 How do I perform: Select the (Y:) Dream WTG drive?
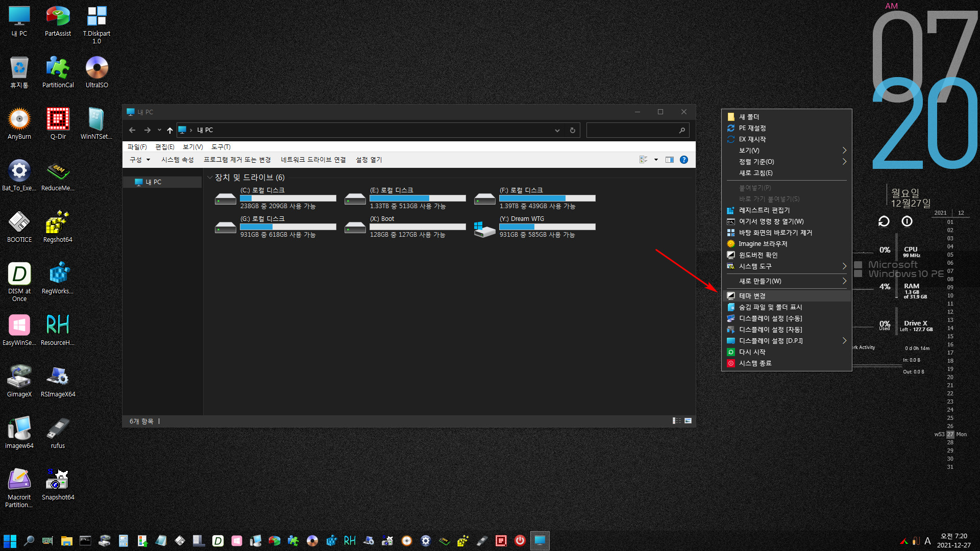click(535, 227)
